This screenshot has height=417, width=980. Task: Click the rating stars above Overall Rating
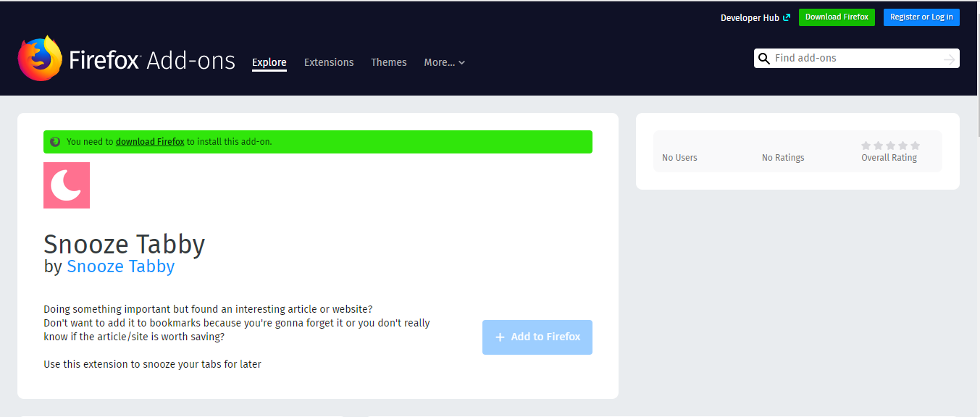(890, 146)
